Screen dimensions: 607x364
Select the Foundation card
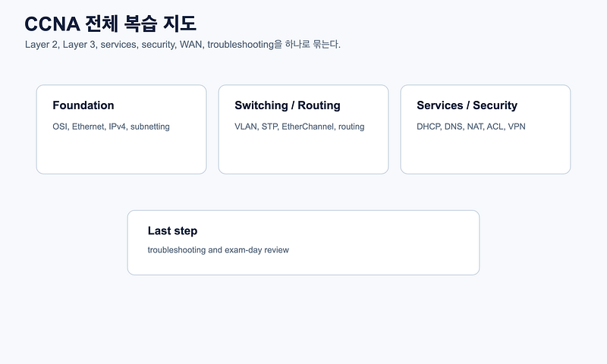[x=121, y=129]
